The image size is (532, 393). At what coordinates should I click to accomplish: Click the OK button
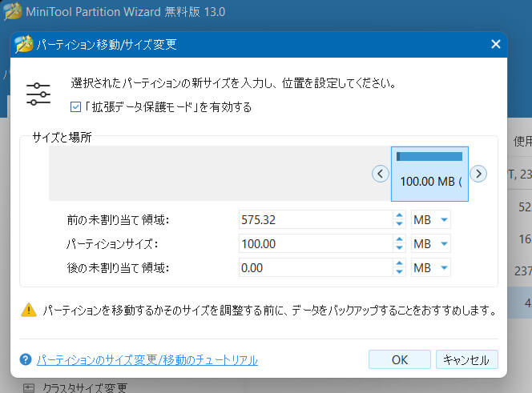(400, 359)
